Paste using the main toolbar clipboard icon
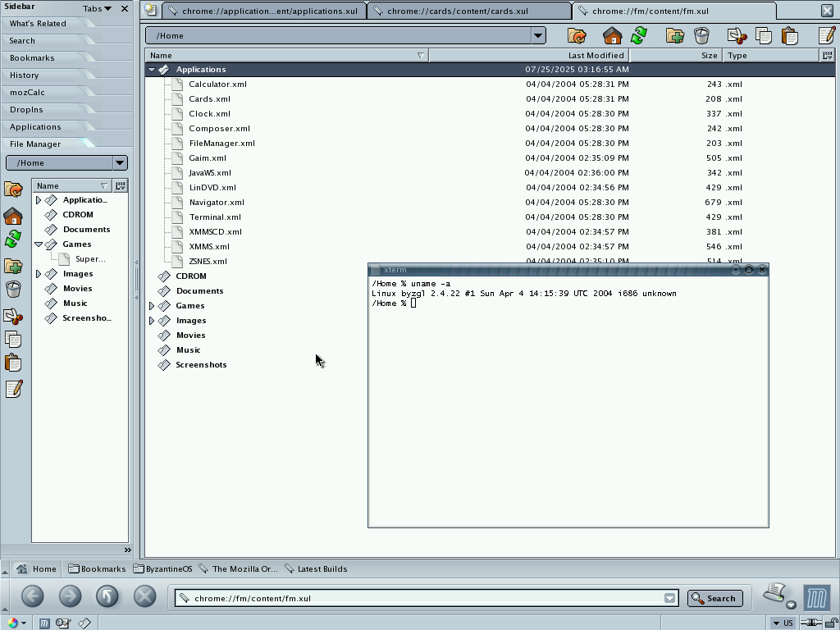 point(790,36)
